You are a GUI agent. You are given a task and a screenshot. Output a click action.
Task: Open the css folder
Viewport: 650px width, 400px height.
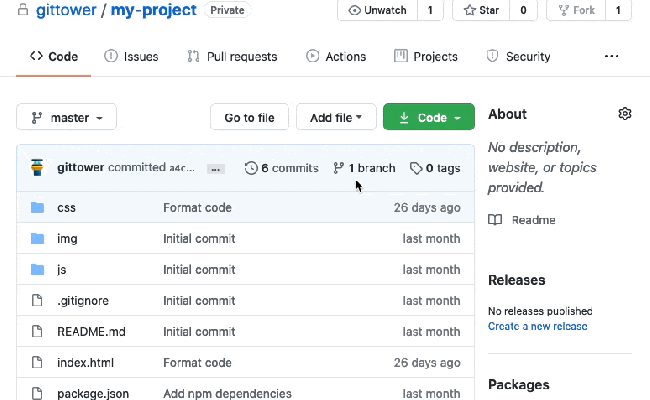(66, 208)
